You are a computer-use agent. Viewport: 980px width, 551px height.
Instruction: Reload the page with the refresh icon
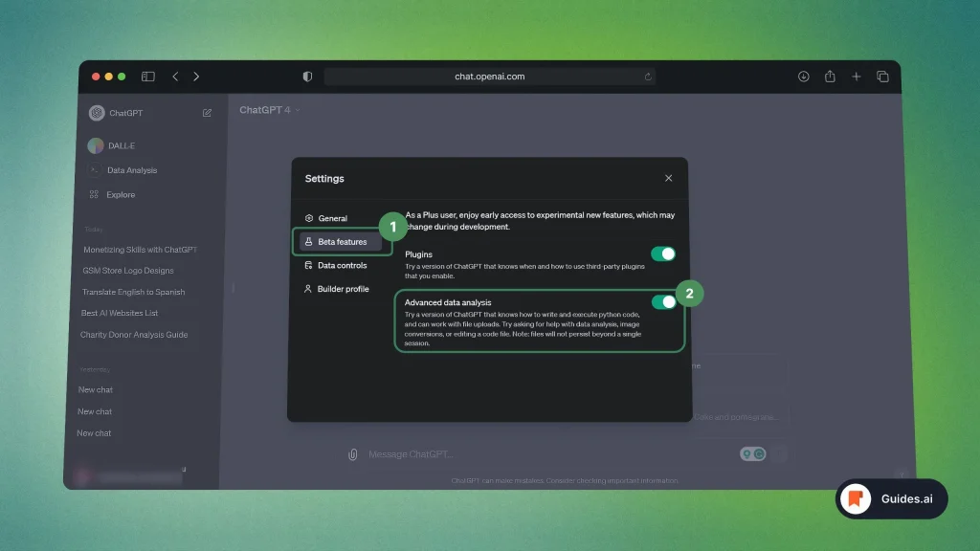click(x=648, y=77)
